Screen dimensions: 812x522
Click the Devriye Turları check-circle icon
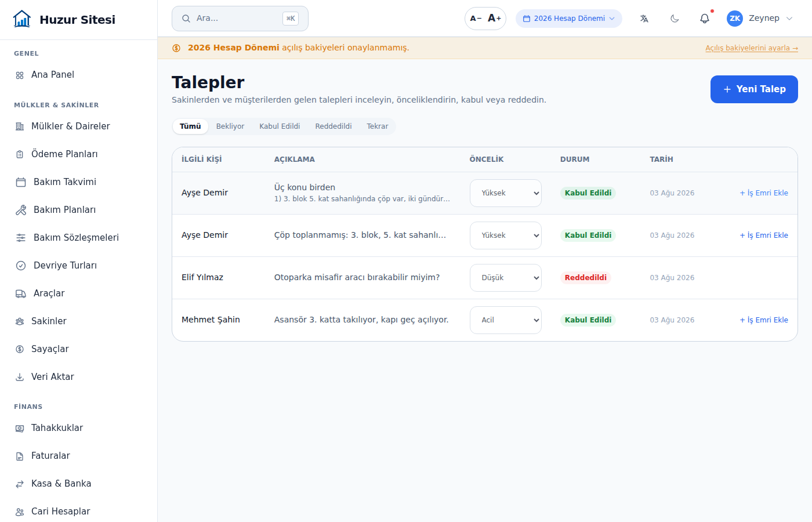(x=21, y=266)
